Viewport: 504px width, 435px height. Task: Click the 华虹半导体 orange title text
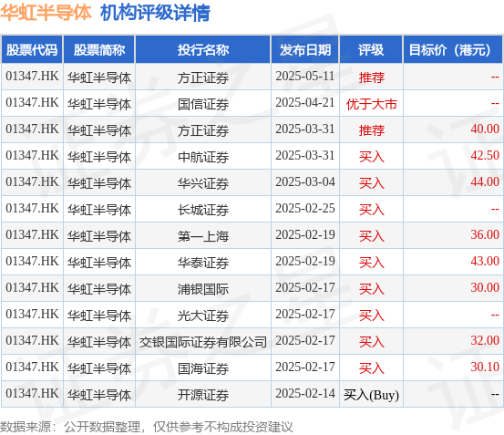pos(46,13)
